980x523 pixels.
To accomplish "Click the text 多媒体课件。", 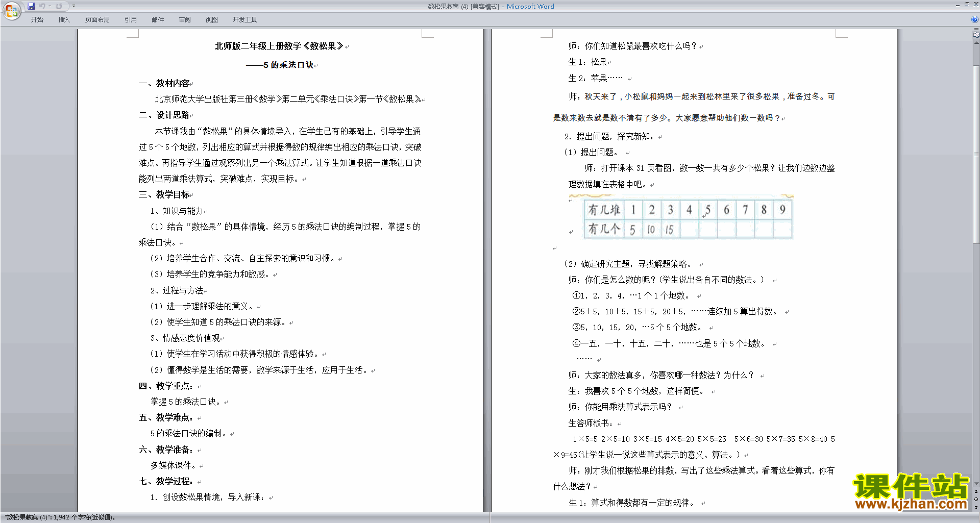I will click(x=174, y=465).
